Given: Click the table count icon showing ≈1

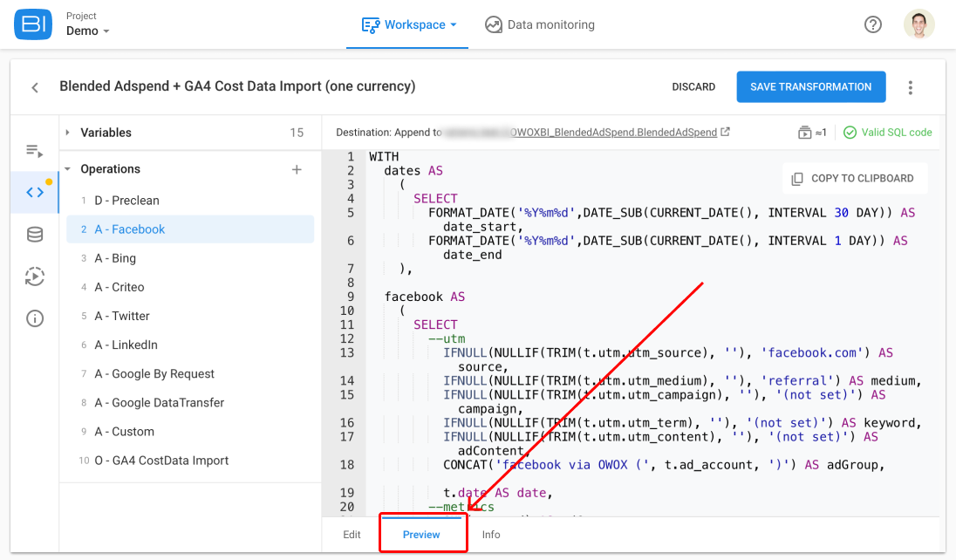Looking at the screenshot, I should click(812, 133).
